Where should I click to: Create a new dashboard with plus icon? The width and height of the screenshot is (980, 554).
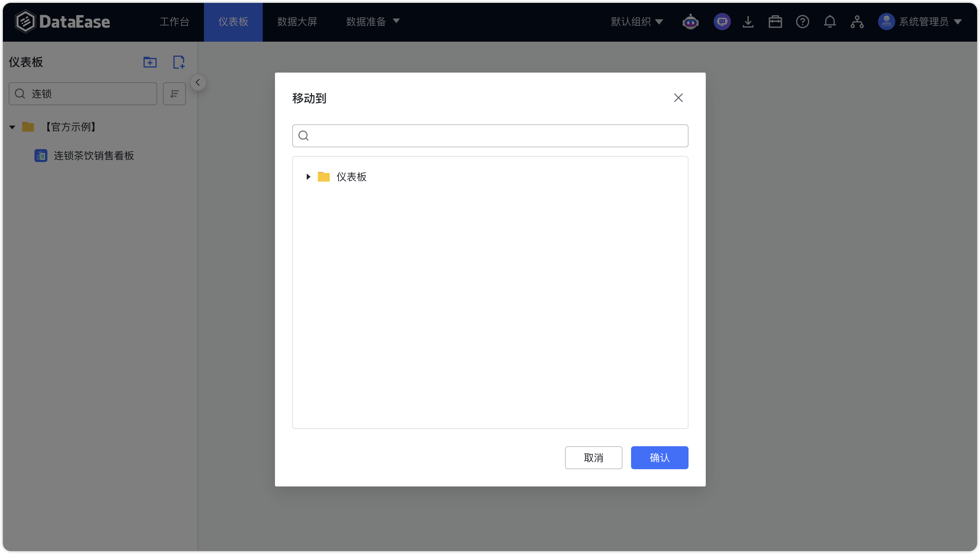click(x=179, y=62)
